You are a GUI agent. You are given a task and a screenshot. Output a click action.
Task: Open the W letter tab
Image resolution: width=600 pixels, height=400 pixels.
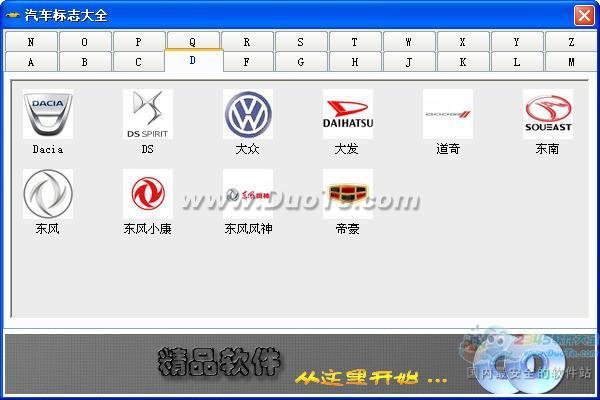(x=409, y=41)
